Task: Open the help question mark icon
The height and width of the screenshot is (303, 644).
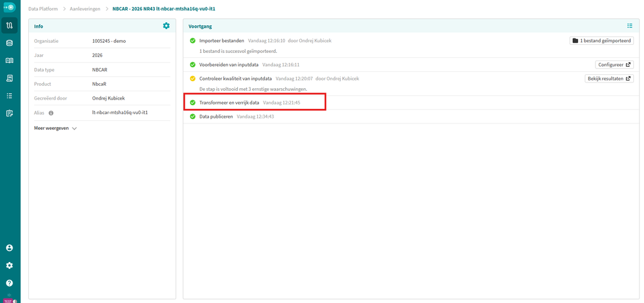Action: coord(9,283)
